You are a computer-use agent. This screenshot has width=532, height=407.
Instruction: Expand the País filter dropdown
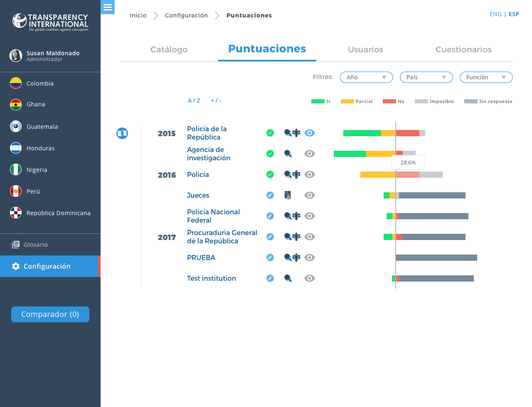point(426,77)
